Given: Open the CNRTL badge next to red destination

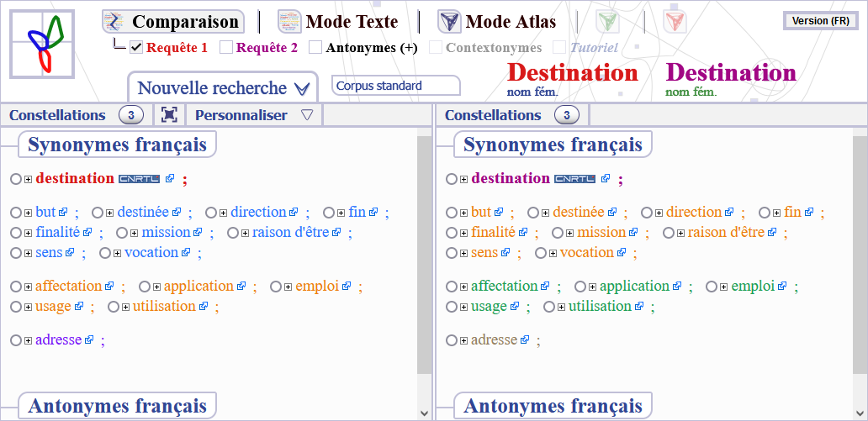Looking at the screenshot, I should [x=139, y=179].
